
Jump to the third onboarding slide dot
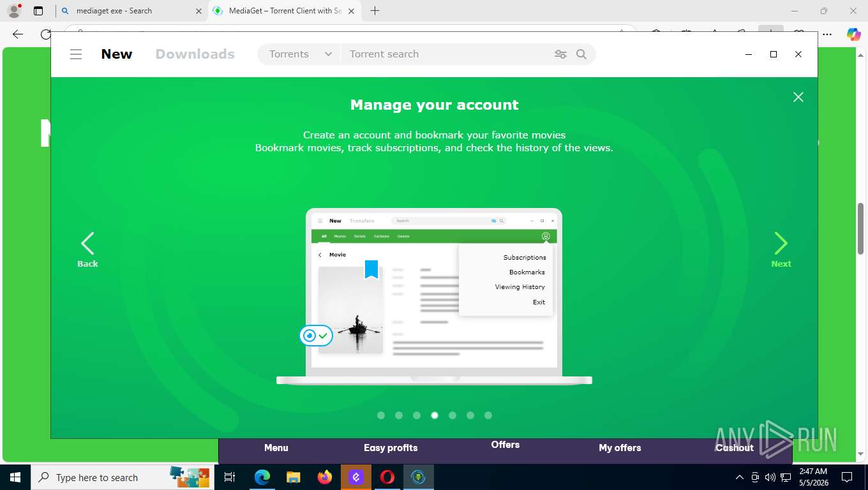pos(417,415)
